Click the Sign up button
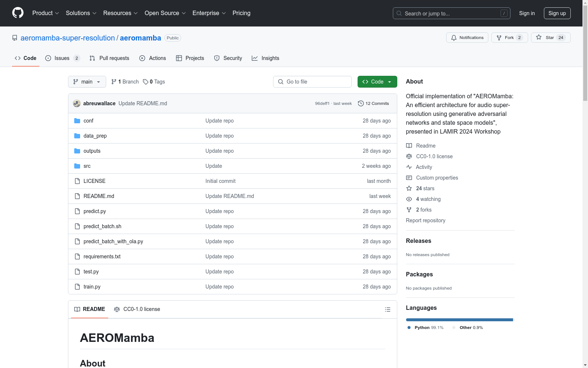The image size is (588, 368). pos(557,13)
